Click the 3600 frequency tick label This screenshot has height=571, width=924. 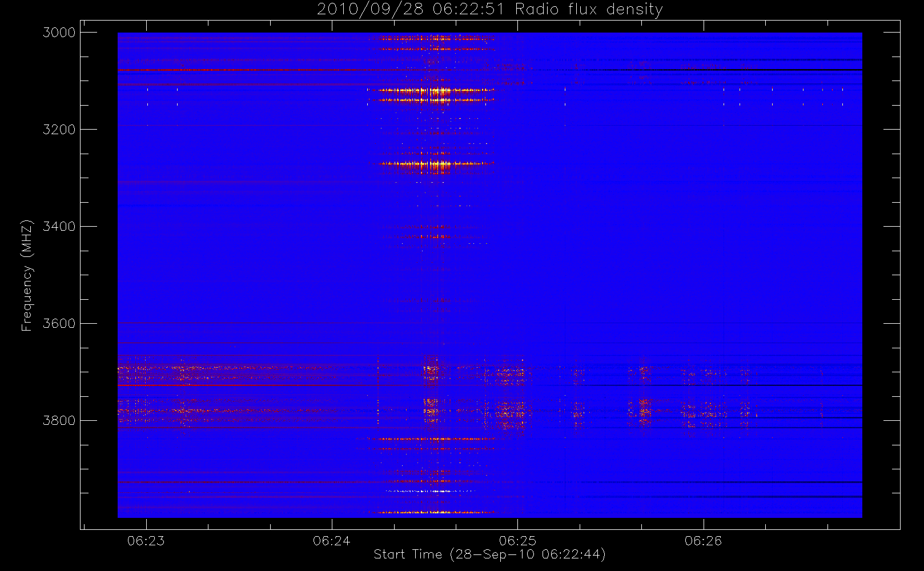click(x=59, y=324)
